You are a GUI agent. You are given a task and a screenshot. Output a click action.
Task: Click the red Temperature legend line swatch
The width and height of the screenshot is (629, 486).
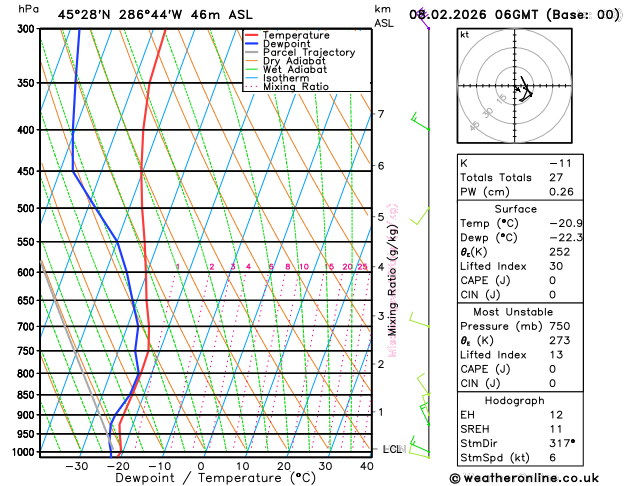pos(252,35)
